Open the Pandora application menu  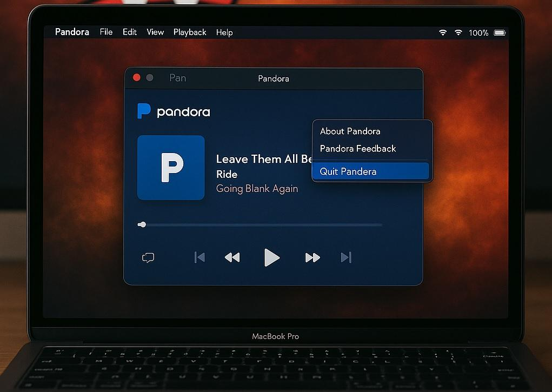click(72, 32)
